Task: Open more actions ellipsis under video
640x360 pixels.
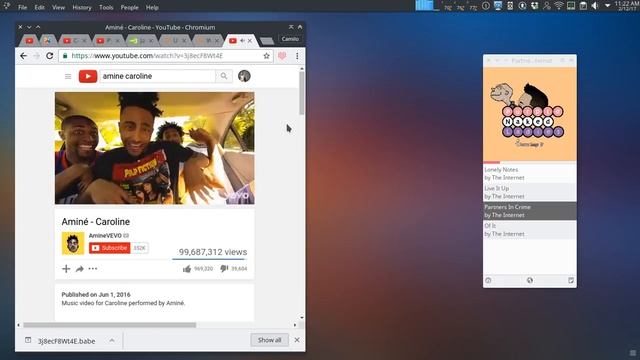Action: click(93, 269)
